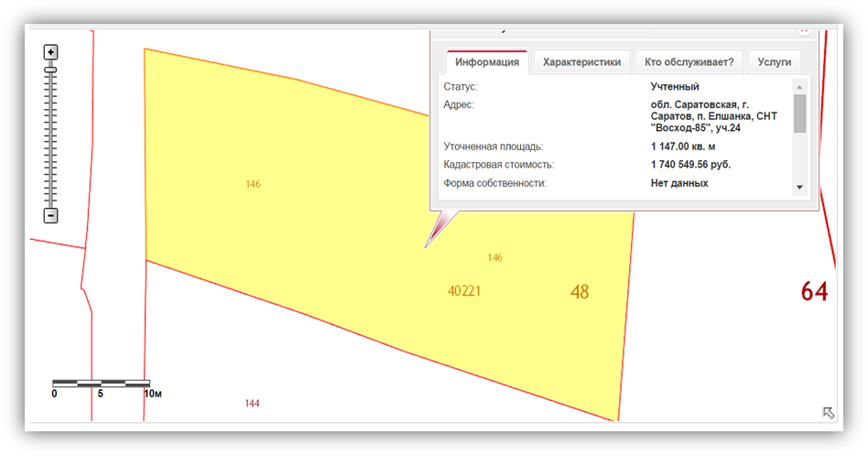Image resolution: width=868 pixels, height=456 pixels.
Task: Click the map scale bar
Action: tap(102, 383)
